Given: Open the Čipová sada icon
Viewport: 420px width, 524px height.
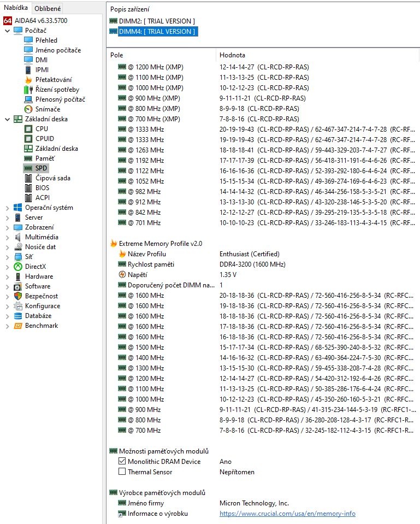Looking at the screenshot, I should coord(29,178).
